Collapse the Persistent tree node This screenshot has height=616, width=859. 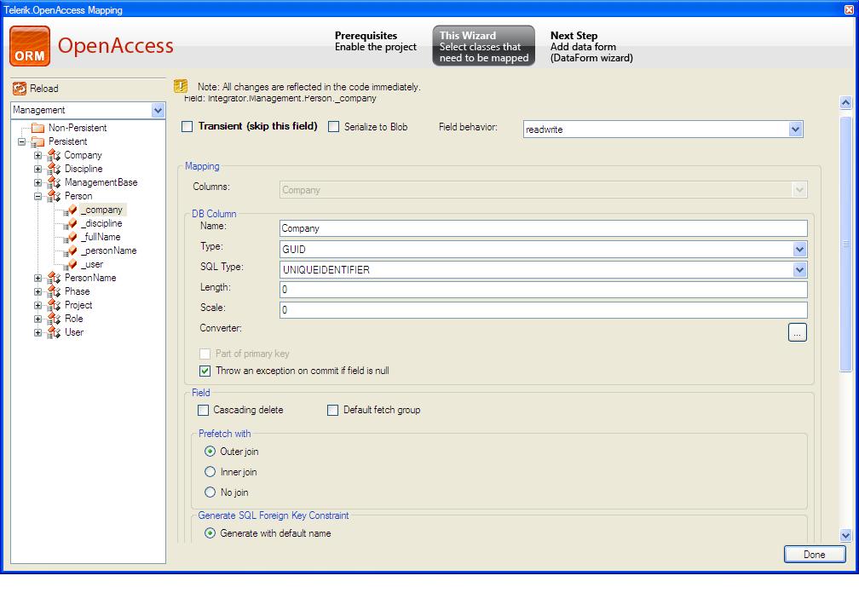click(x=21, y=141)
